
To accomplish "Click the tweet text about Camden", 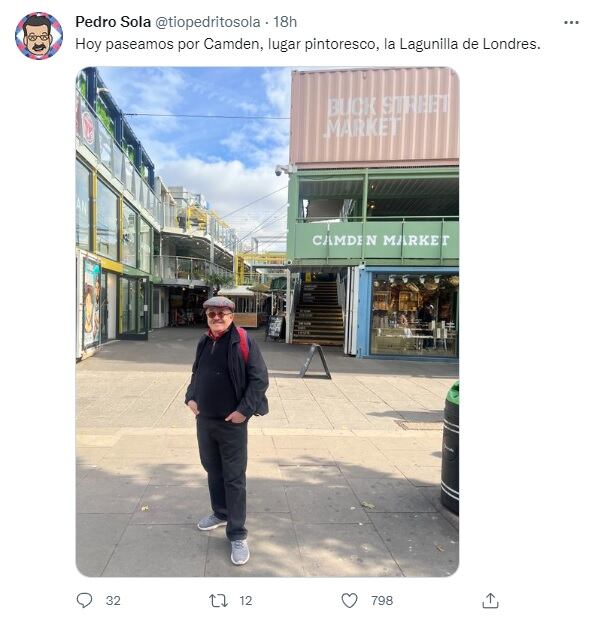I will click(308, 44).
